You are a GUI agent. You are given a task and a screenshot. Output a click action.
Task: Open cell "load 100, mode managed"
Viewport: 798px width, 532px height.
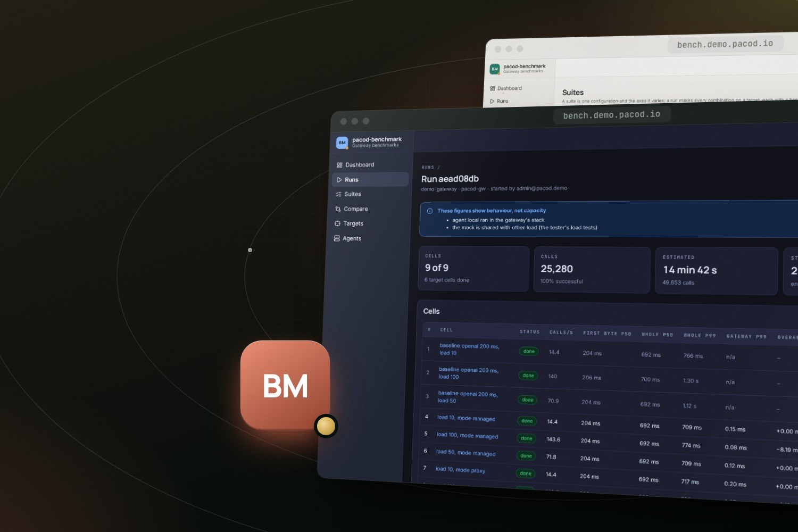tap(468, 435)
